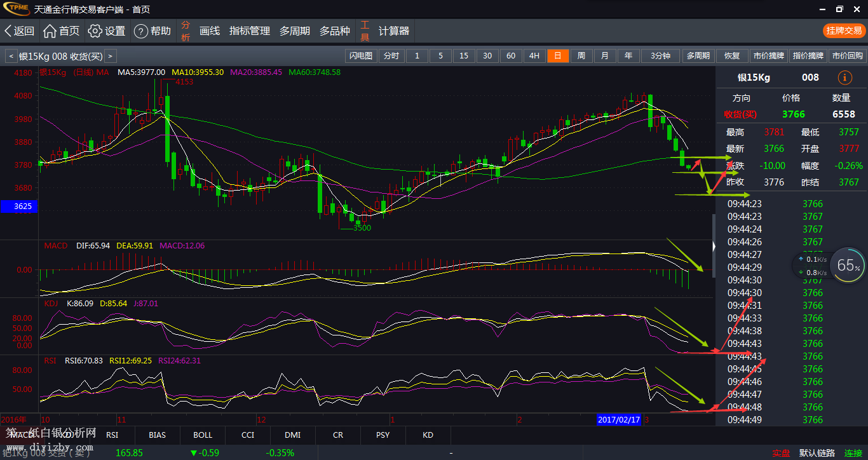Select the 1 minute period
868x460 pixels.
(x=417, y=56)
